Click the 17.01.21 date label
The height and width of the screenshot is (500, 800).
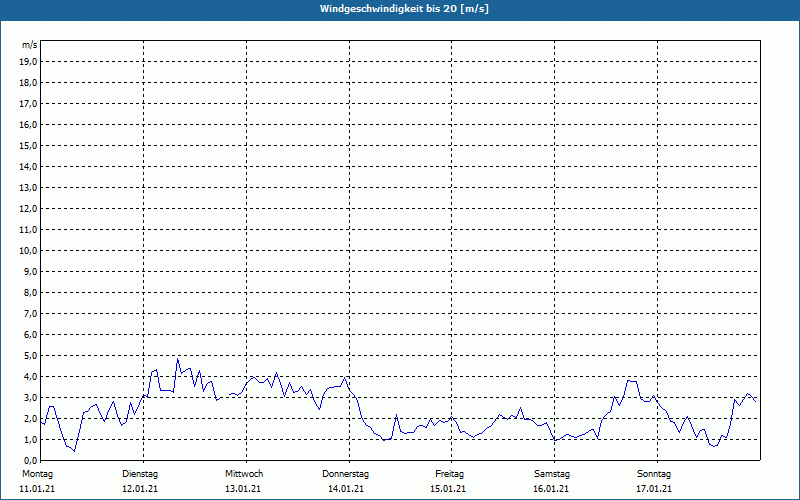(653, 489)
